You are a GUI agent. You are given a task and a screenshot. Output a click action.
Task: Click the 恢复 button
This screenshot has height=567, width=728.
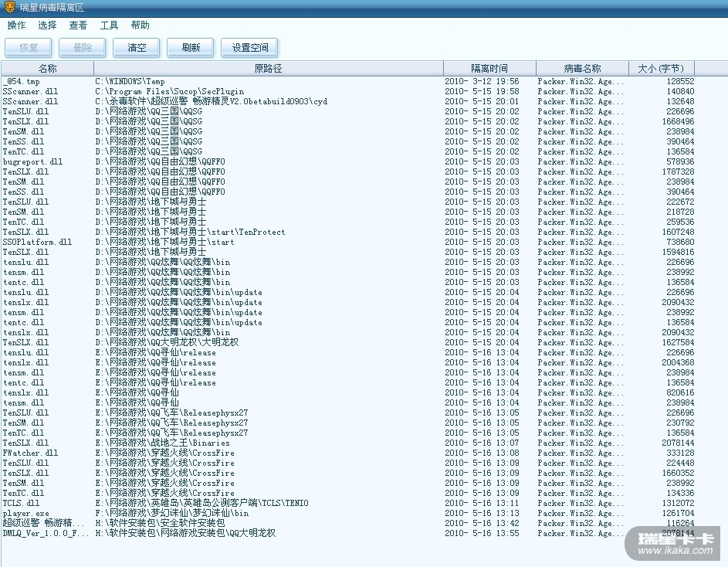tap(29, 47)
